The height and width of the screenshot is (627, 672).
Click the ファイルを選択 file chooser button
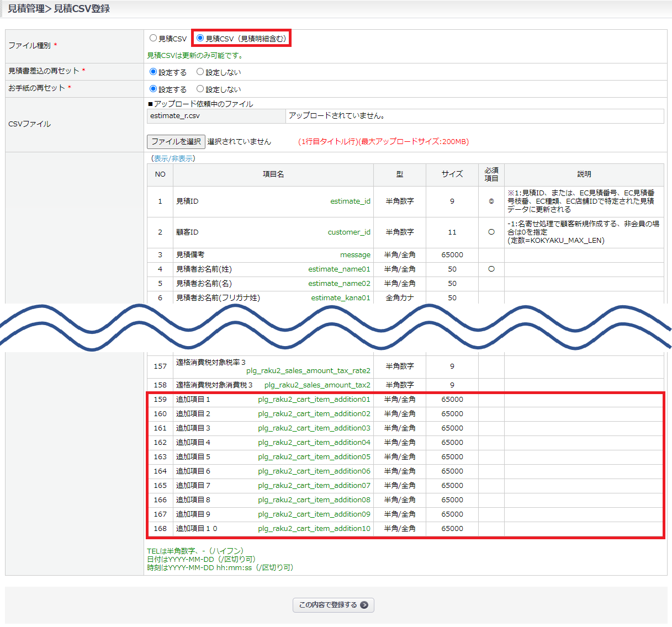point(176,142)
